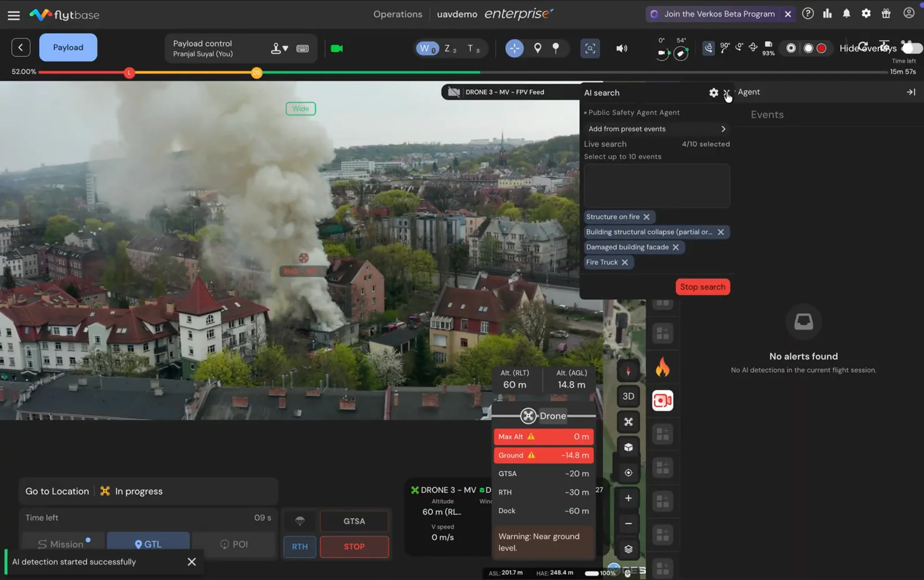The height and width of the screenshot is (580, 924).
Task: Click the GTSA button
Action: [x=355, y=521]
